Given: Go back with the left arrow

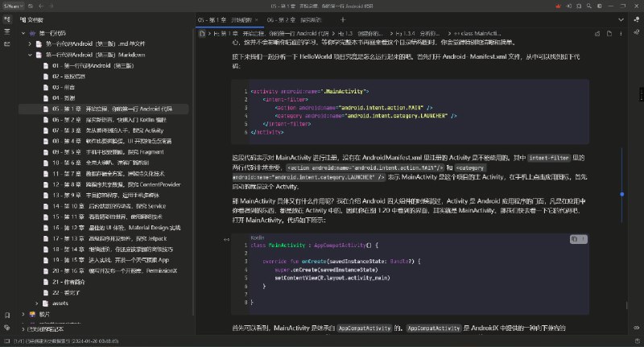Looking at the screenshot, I should [x=41, y=6].
